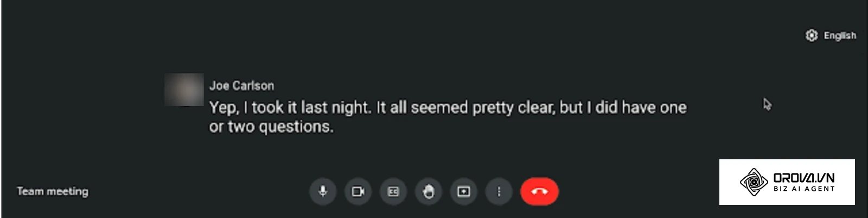
Task: Click the OROVA.VN spiral logo icon
Action: click(754, 182)
